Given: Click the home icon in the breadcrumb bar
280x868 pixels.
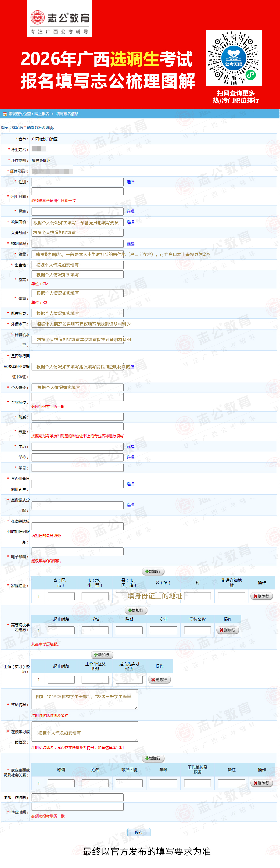Looking at the screenshot, I should coord(5,114).
